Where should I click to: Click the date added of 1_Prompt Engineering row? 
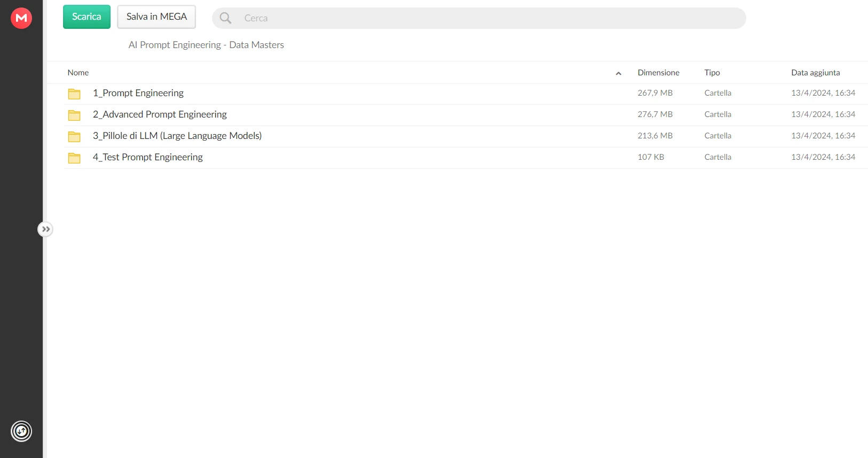[823, 93]
